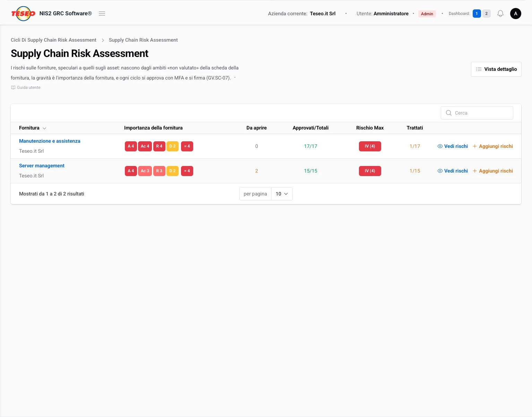Open the per pagina dropdown
This screenshot has height=417, width=532.
[282, 194]
